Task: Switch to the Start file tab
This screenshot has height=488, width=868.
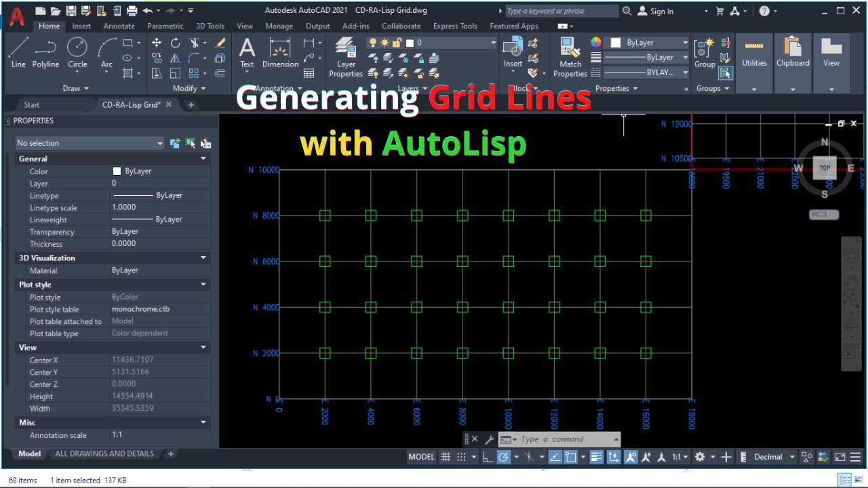Action: click(x=32, y=105)
